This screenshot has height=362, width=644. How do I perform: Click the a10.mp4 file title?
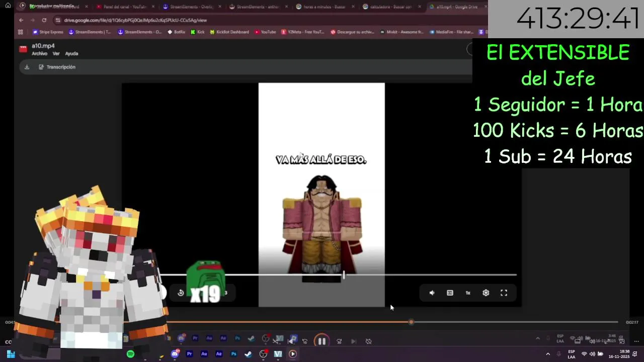point(43,46)
